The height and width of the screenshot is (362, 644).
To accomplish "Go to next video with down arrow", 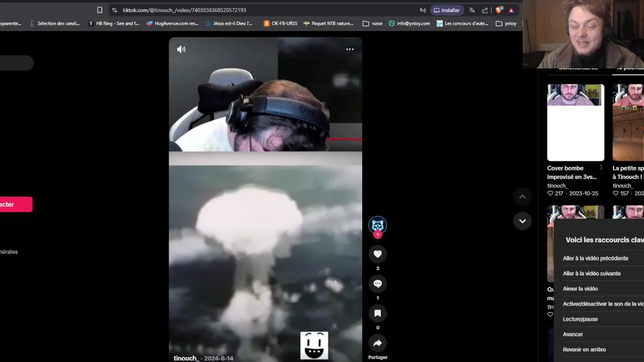I will tap(522, 221).
